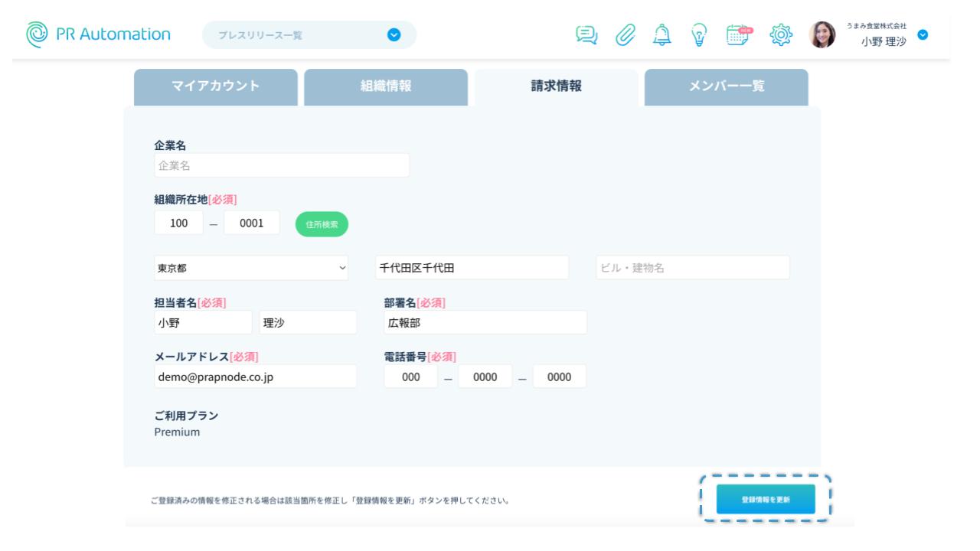Switch to the マイアカウント tab

[x=216, y=86]
